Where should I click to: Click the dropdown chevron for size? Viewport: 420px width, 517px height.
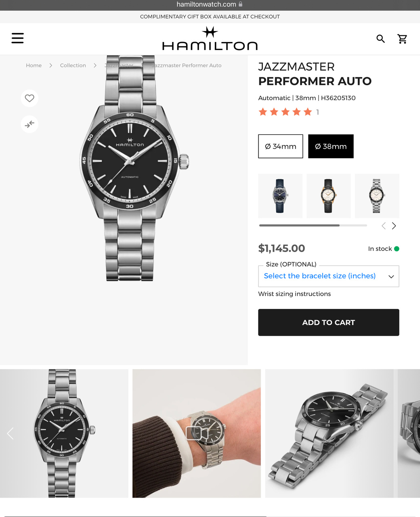(x=391, y=277)
